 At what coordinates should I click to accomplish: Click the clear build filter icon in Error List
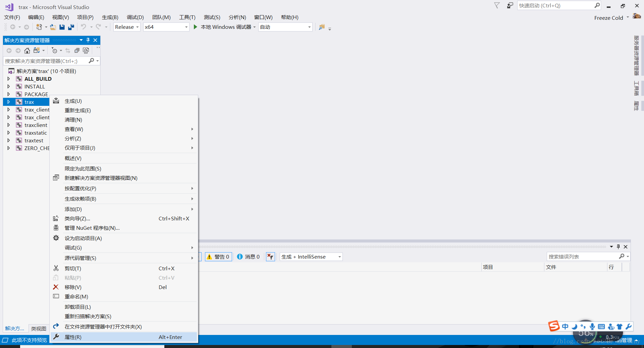(x=270, y=257)
